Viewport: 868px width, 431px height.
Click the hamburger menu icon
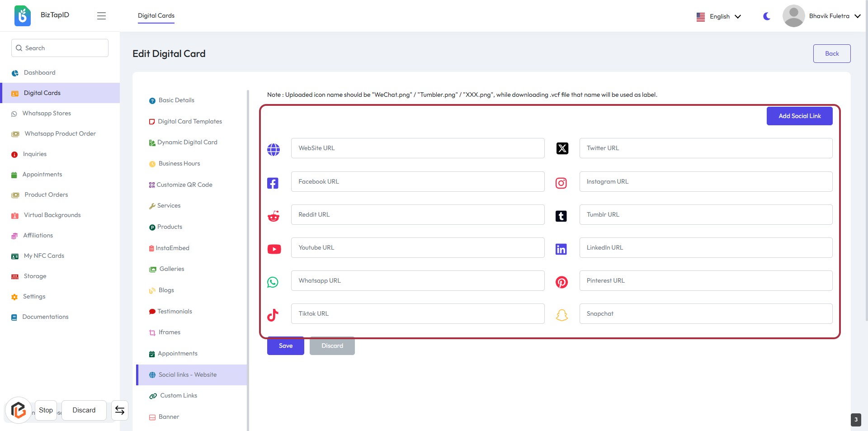(x=101, y=16)
